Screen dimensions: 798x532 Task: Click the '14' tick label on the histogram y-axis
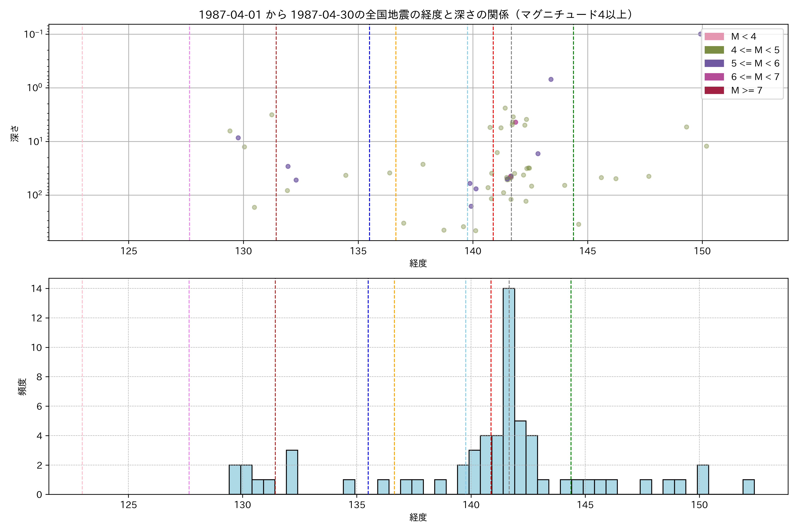36,289
